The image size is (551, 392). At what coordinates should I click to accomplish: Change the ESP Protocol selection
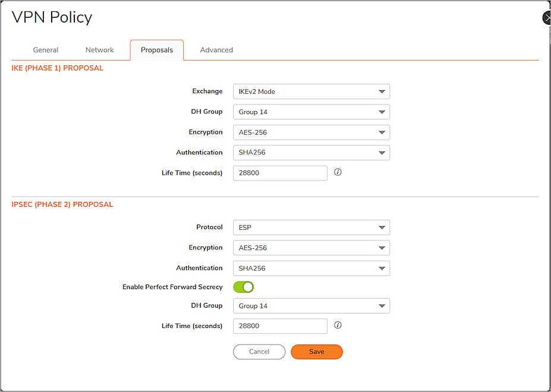pos(311,227)
